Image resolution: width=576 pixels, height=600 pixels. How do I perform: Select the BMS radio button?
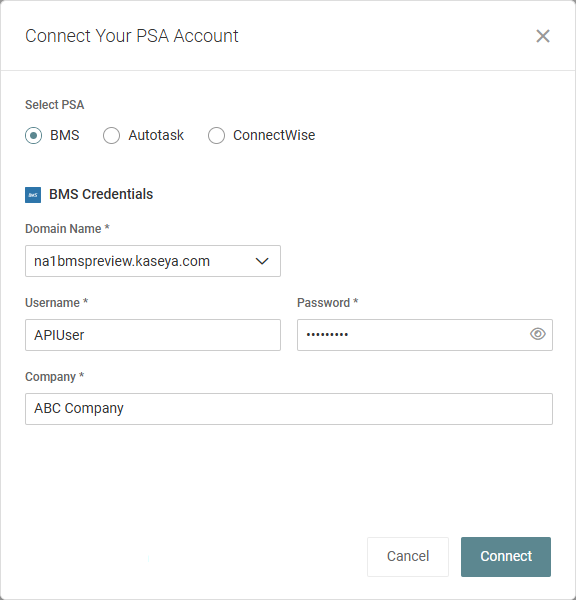tap(34, 135)
